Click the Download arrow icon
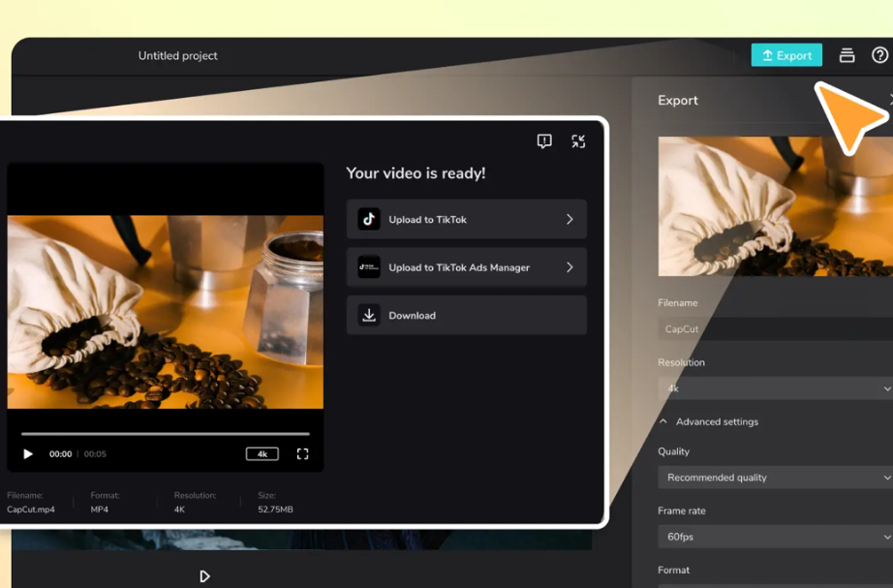 [368, 316]
